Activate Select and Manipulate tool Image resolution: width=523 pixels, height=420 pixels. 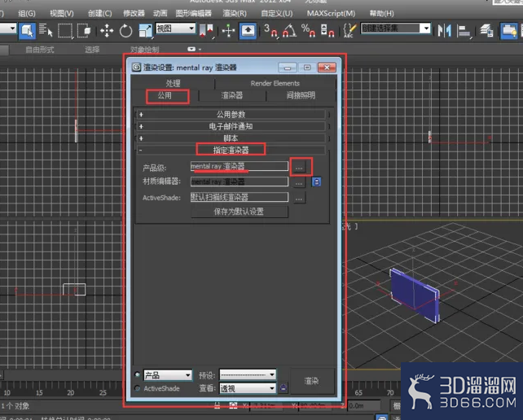pos(228,31)
